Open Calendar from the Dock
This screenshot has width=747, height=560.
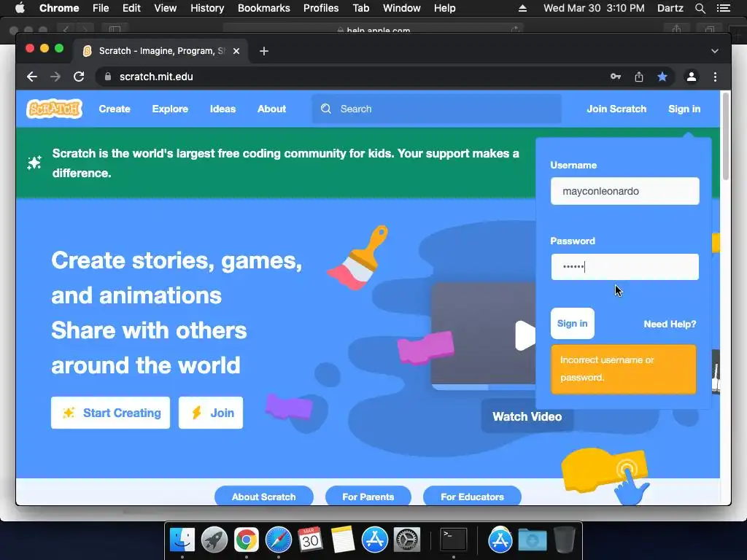tap(310, 540)
